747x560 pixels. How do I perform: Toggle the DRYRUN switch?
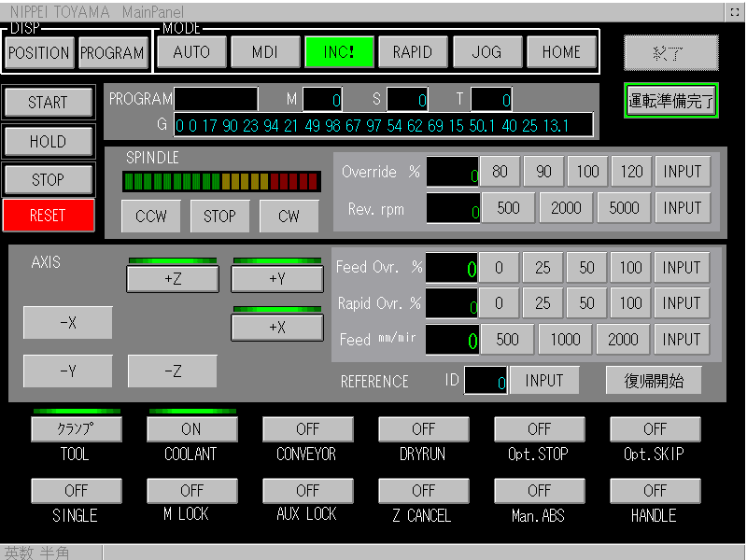pyautogui.click(x=423, y=429)
